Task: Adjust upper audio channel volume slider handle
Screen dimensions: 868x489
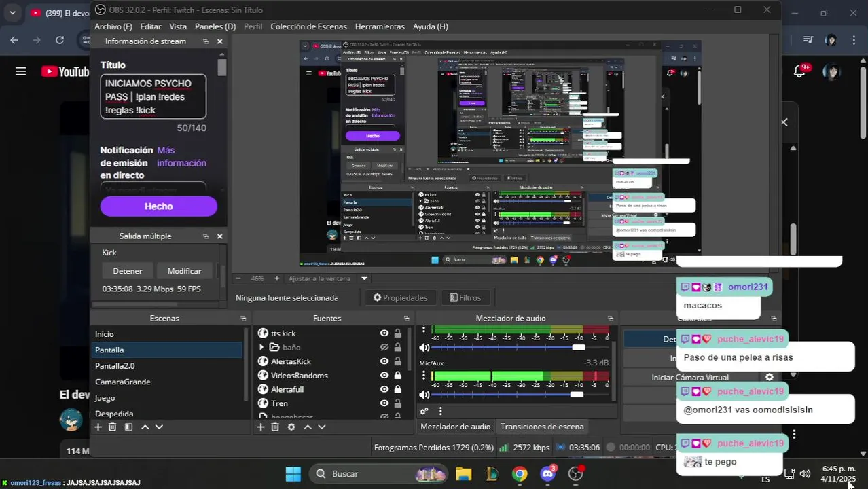Action: click(x=579, y=347)
